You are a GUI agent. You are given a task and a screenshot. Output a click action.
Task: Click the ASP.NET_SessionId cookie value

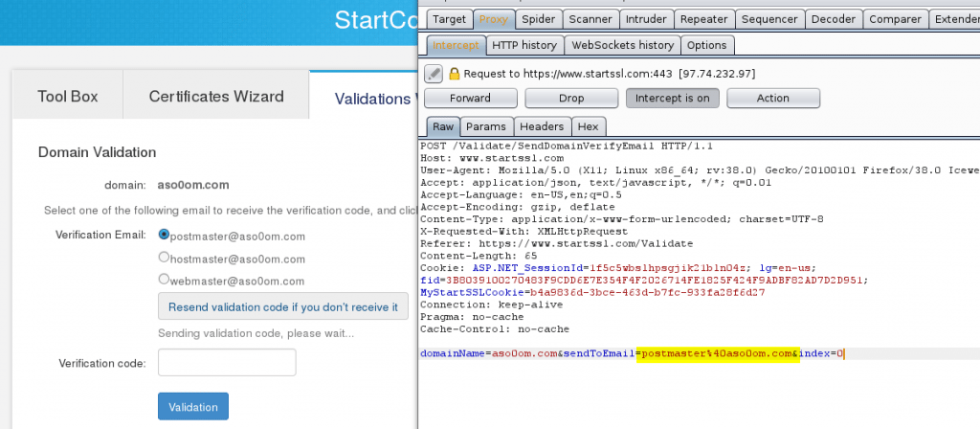pos(667,268)
